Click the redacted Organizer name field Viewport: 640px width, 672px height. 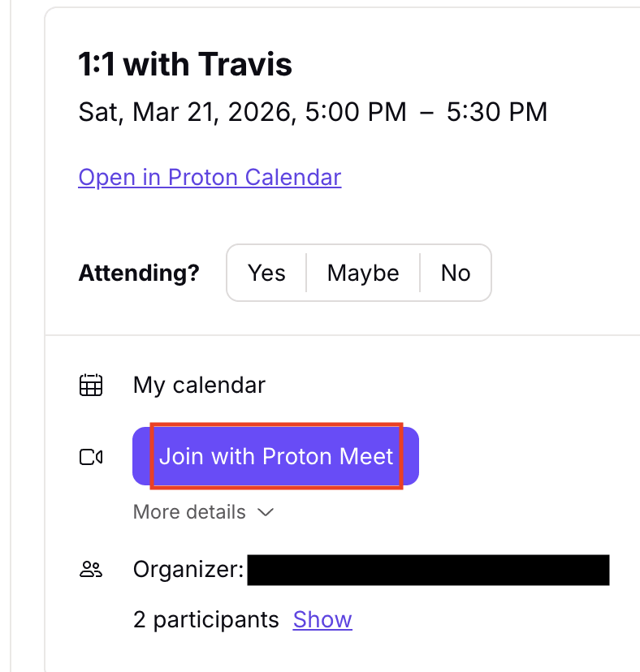coord(430,570)
